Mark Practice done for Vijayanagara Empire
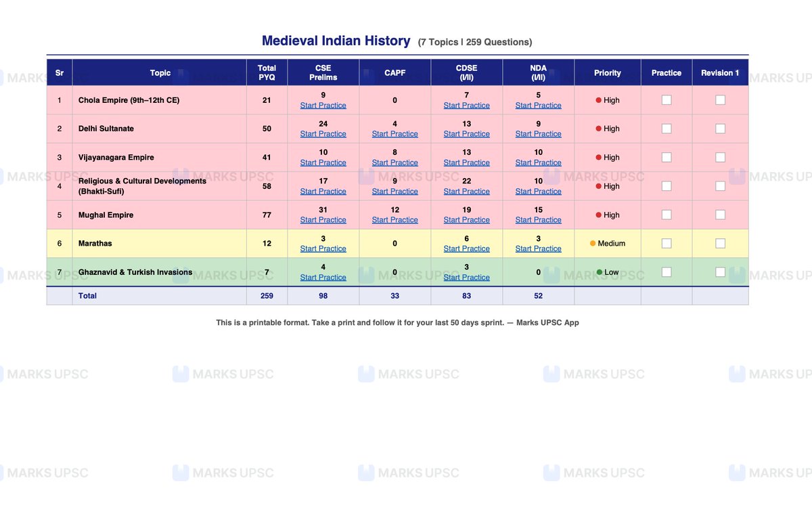The image size is (812, 528). [x=667, y=157]
